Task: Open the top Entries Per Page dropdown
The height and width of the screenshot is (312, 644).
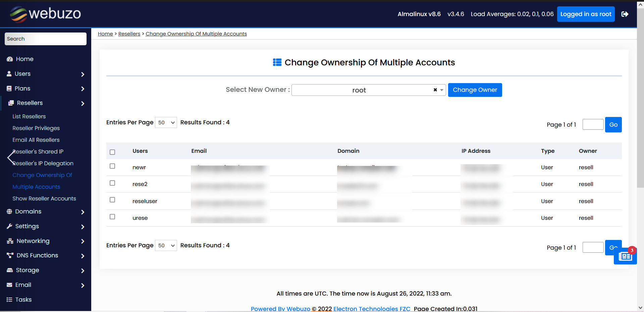Action: tap(166, 123)
